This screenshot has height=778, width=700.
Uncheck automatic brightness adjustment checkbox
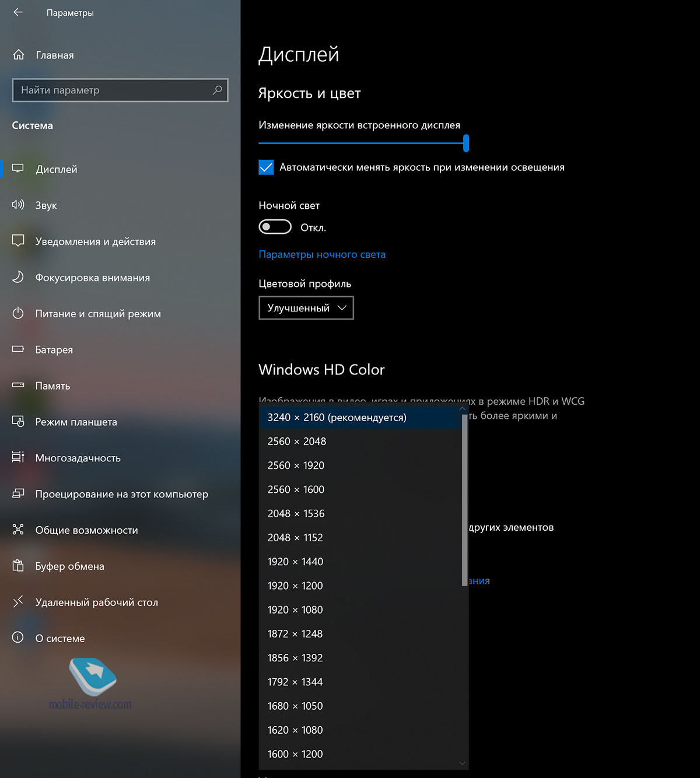[266, 167]
